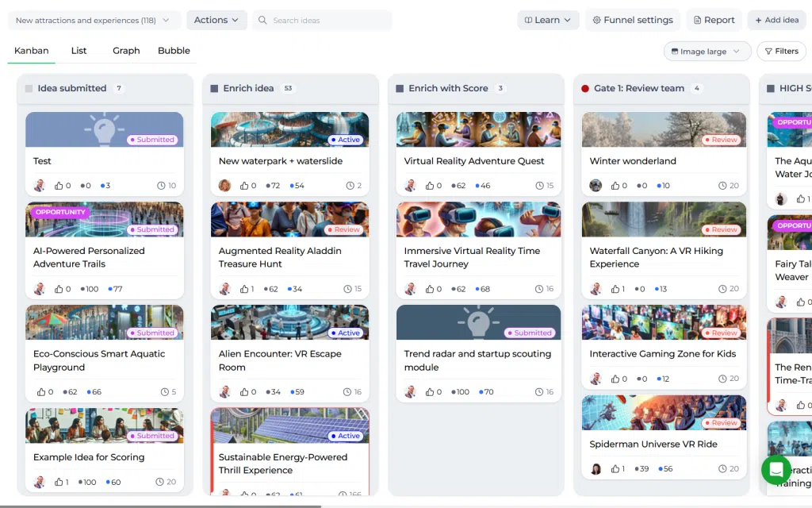Switch to the List view tab
This screenshot has width=812, height=508.
pyautogui.click(x=79, y=51)
